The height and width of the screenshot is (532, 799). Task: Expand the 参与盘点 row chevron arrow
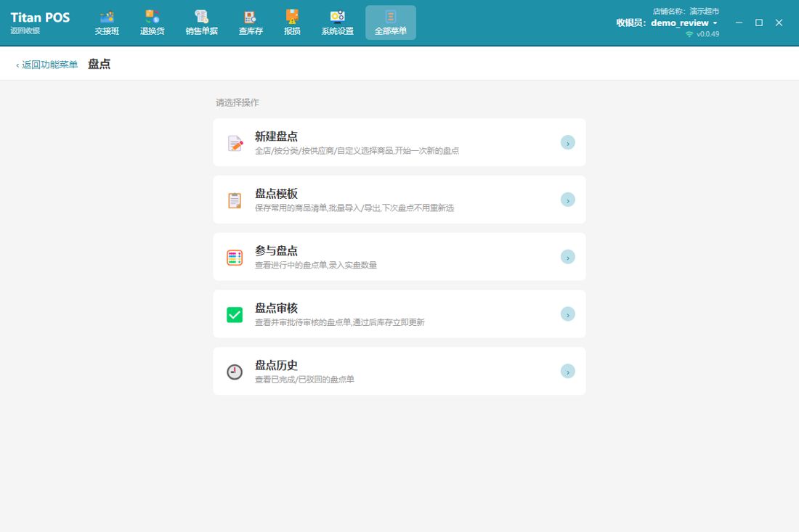pyautogui.click(x=568, y=257)
